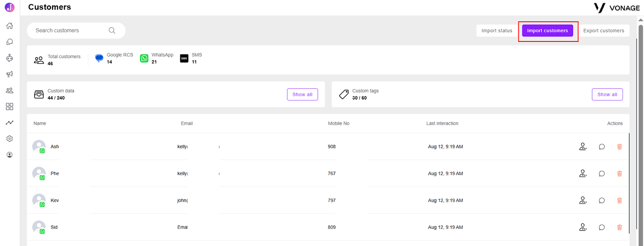Open the analytics line chart sidebar icon
This screenshot has height=246, width=644.
point(10,123)
